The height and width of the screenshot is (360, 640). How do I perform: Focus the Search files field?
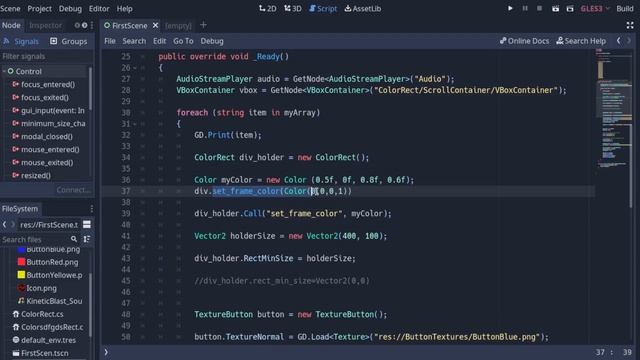[35, 240]
